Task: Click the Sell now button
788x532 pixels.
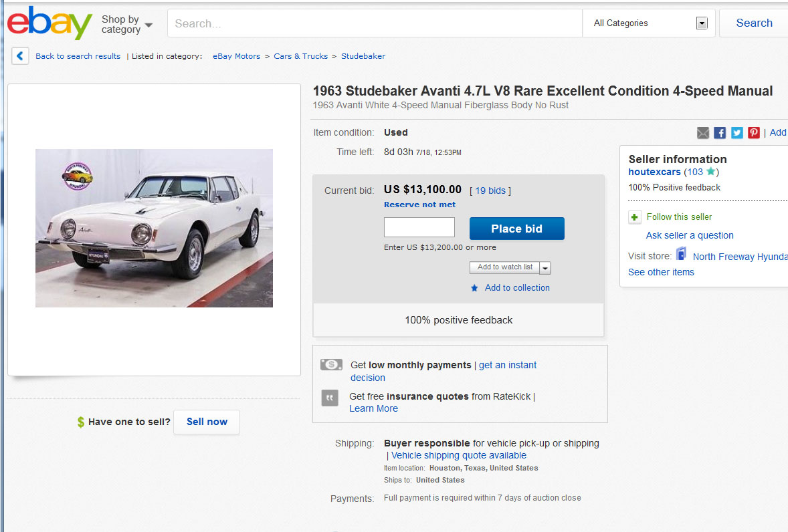Action: pyautogui.click(x=207, y=422)
